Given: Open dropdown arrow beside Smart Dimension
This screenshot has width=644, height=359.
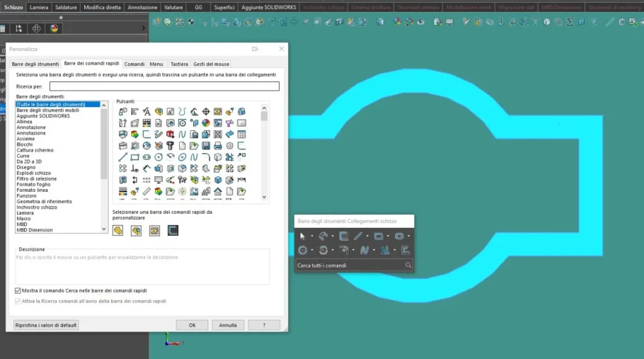Looking at the screenshot, I should pyautogui.click(x=333, y=236).
